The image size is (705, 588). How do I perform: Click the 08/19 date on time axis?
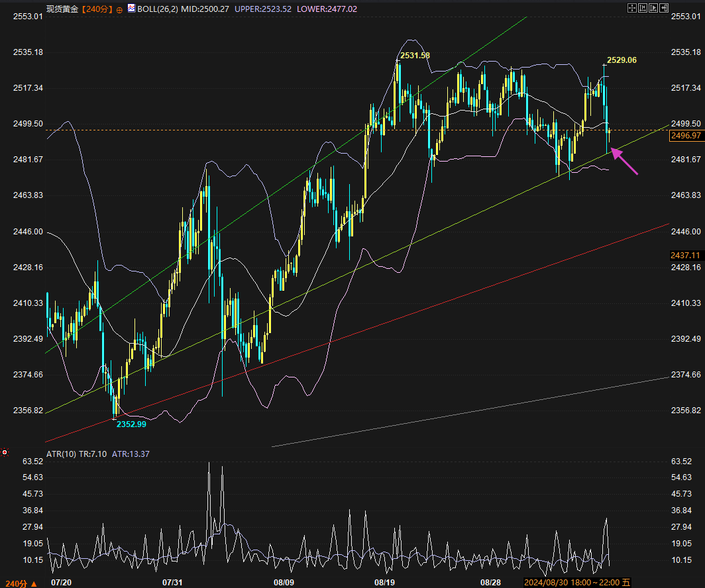click(x=385, y=583)
